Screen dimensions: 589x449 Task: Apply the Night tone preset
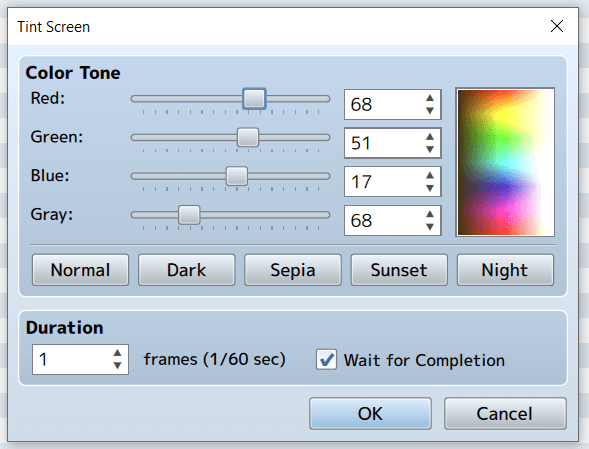coord(505,270)
